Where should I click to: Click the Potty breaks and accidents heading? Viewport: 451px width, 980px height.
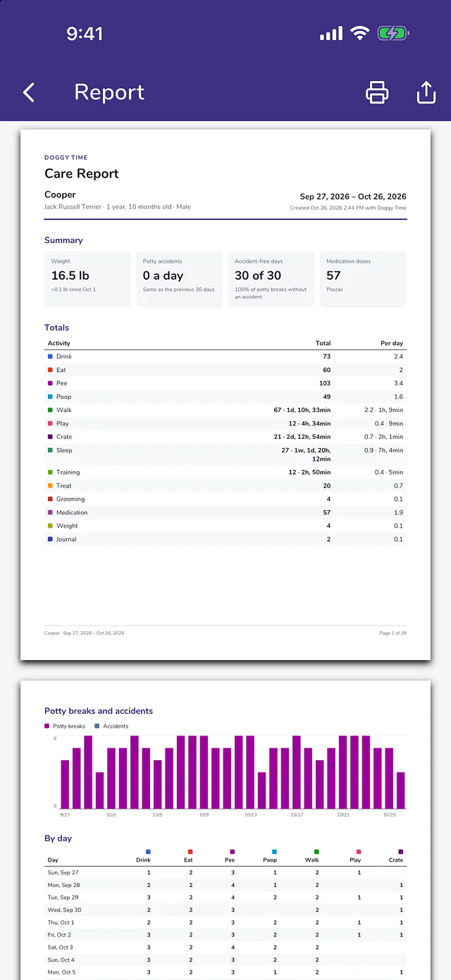coord(99,711)
